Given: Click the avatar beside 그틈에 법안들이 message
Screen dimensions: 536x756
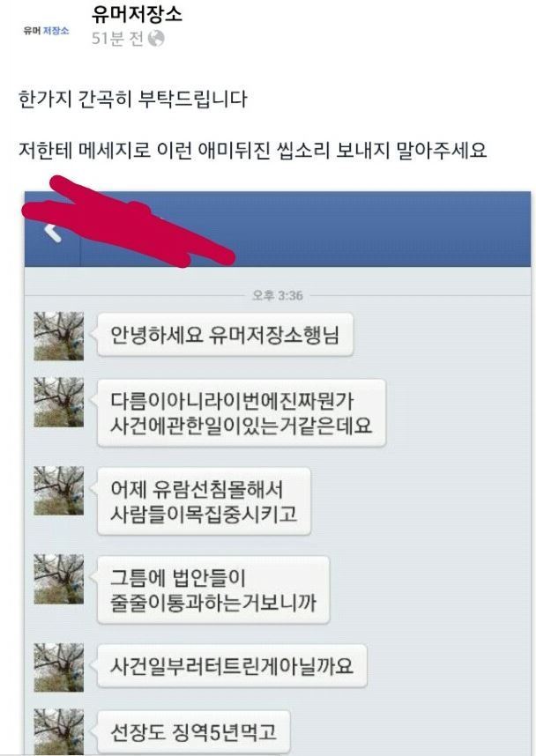Looking at the screenshot, I should tap(59, 580).
